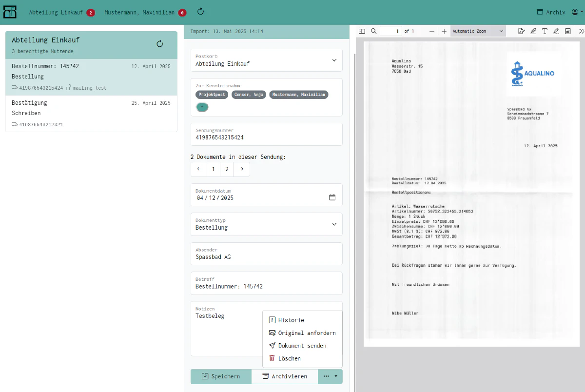Select the PDF add image tool
Viewport: 585px width, 392px height.
pyautogui.click(x=568, y=31)
